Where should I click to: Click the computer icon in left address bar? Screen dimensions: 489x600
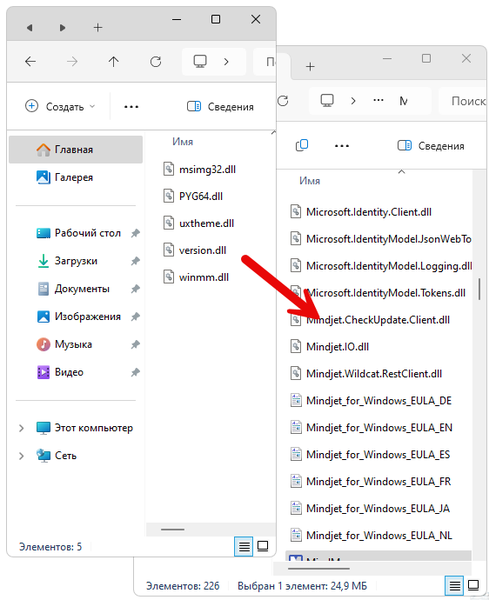200,61
